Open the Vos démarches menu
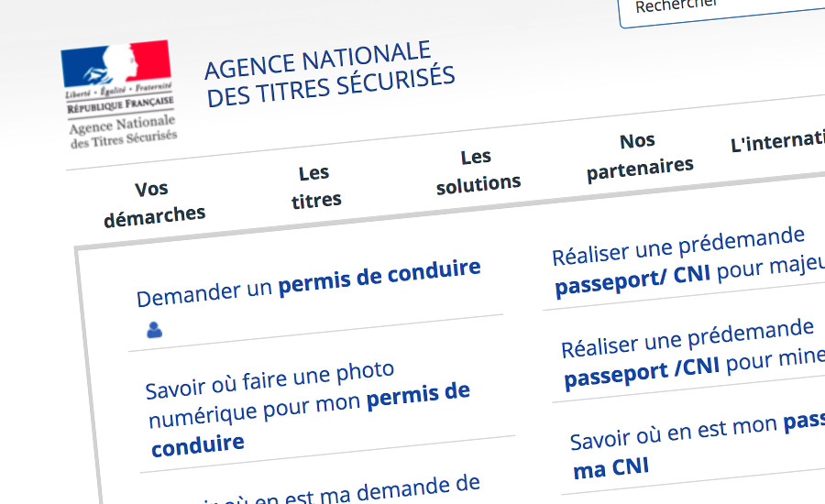The width and height of the screenshot is (825, 504). click(x=153, y=203)
